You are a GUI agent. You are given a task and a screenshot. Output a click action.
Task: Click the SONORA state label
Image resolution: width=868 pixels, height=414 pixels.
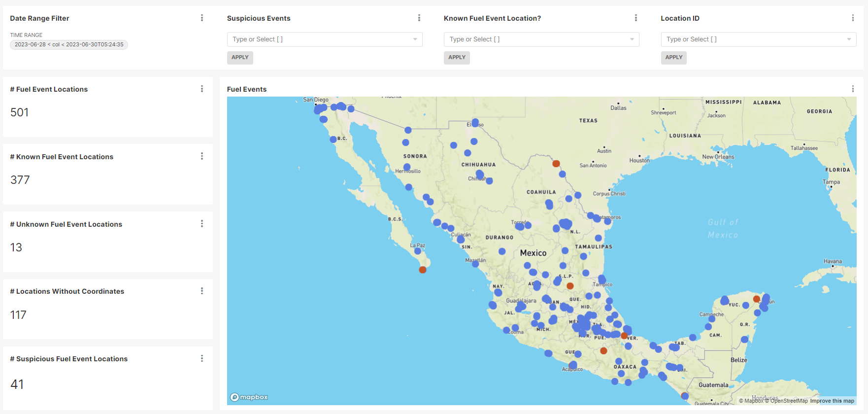[415, 156]
